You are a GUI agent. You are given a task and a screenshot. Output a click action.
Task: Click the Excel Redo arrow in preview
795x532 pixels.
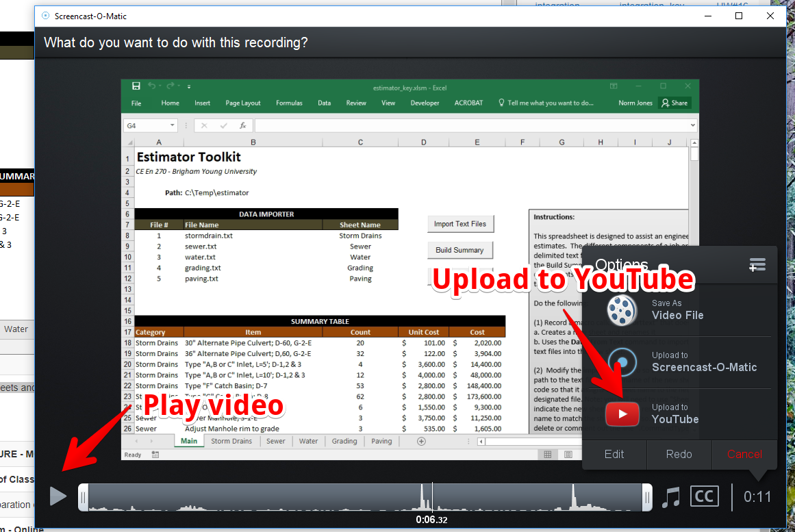171,86
